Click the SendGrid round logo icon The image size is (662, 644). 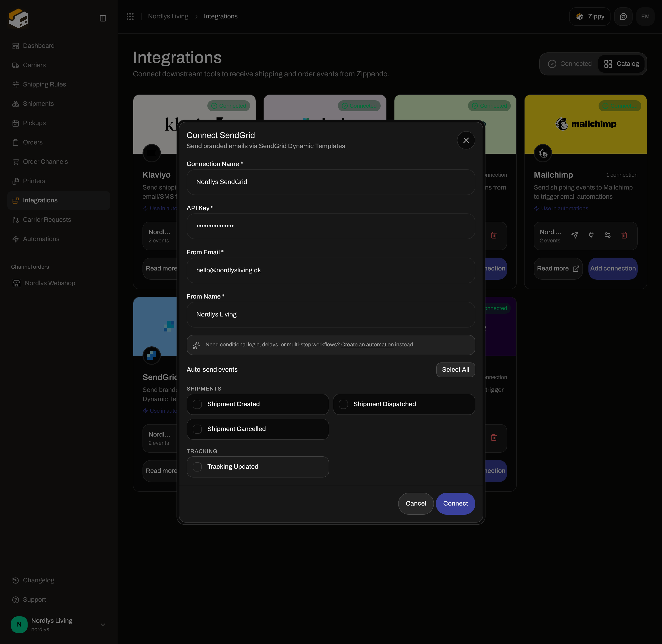pos(151,356)
